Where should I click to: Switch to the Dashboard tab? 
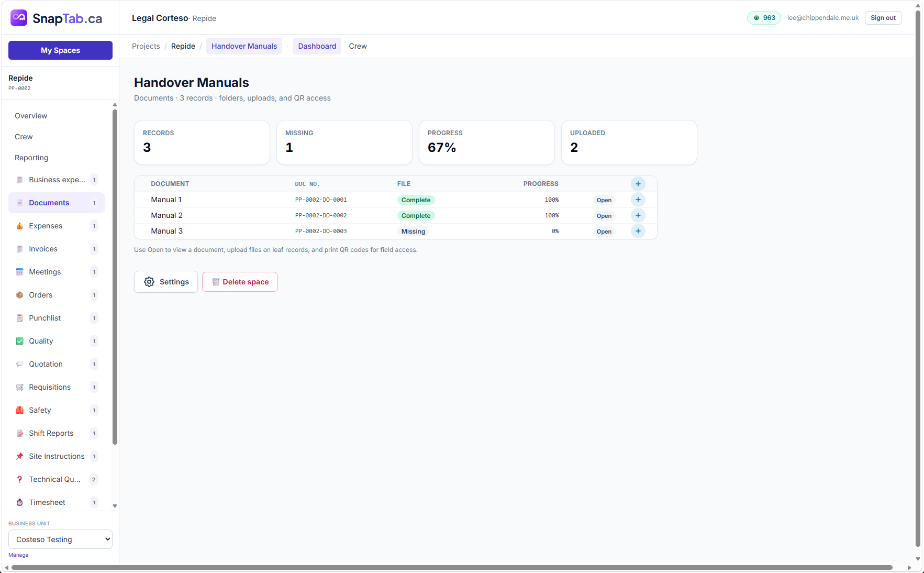[317, 46]
